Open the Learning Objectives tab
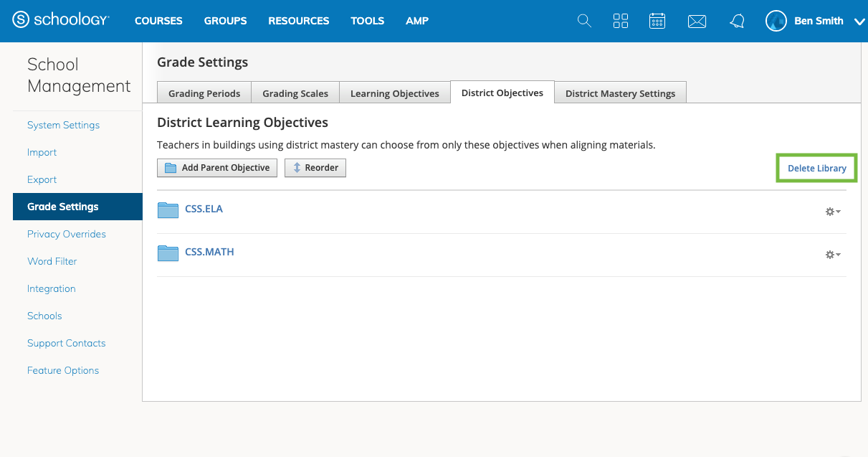The image size is (868, 457). click(394, 93)
